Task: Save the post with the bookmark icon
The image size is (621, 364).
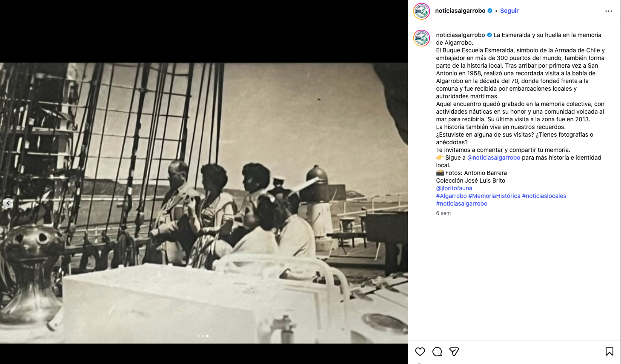Action: 610,352
